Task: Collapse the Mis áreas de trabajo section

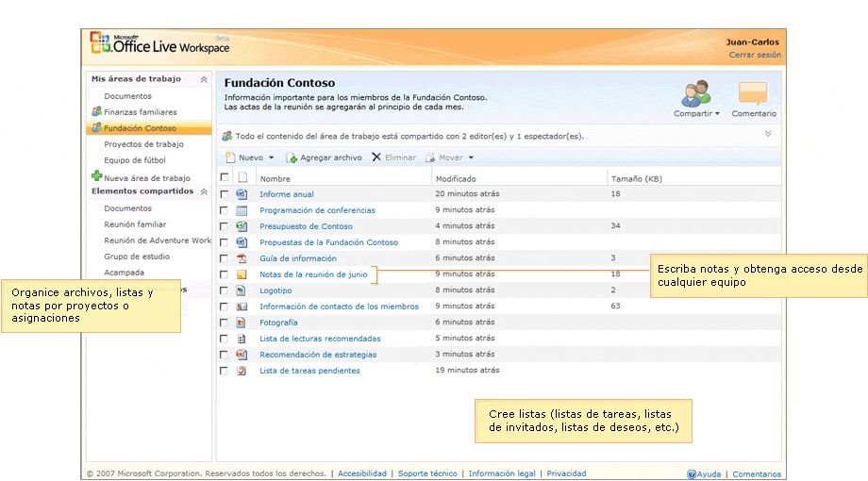Action: pos(204,80)
